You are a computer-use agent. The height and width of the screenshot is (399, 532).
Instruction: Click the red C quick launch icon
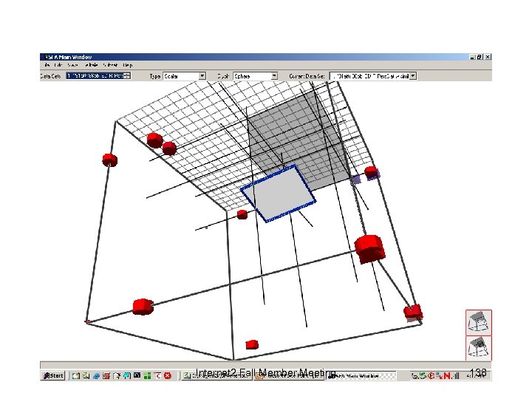pyautogui.click(x=157, y=375)
